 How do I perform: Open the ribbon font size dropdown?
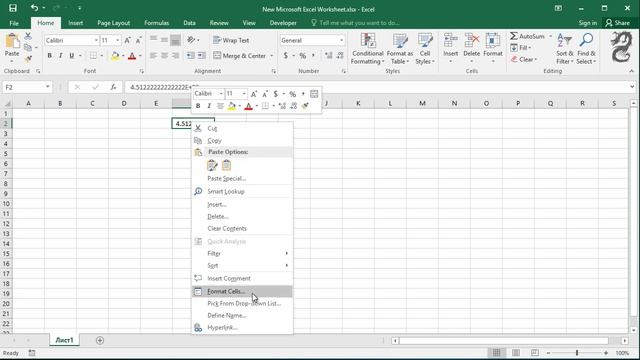(x=118, y=40)
